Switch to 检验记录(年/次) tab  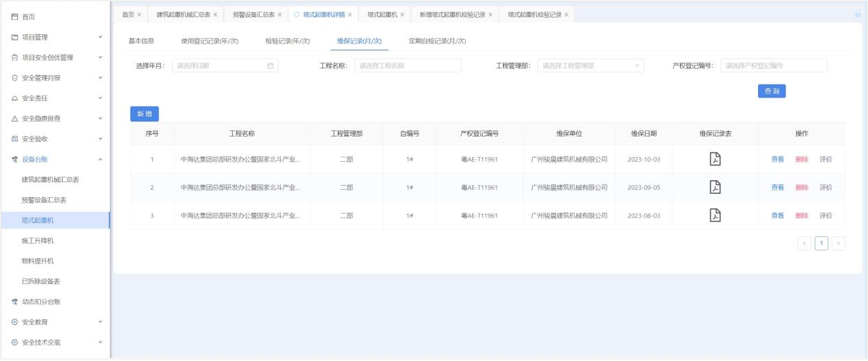pos(288,41)
